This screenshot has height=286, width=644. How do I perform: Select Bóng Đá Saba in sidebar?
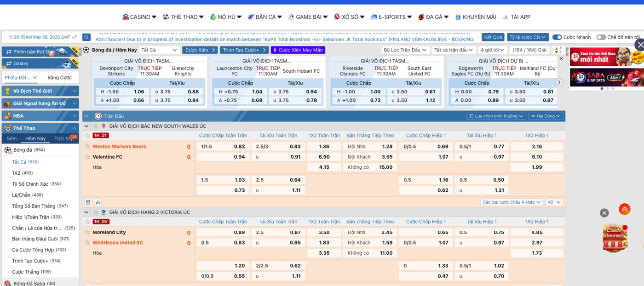pyautogui.click(x=34, y=284)
